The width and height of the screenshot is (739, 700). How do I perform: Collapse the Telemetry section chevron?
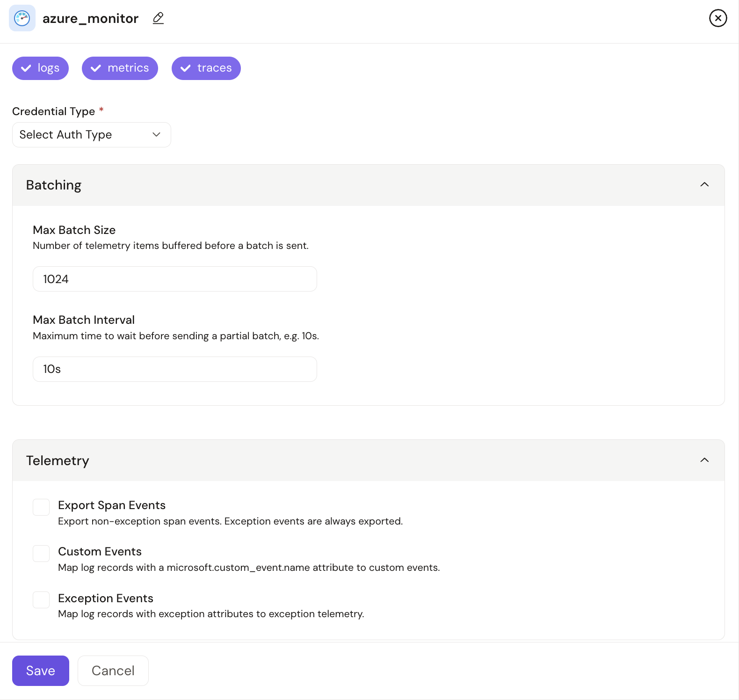[x=704, y=460]
